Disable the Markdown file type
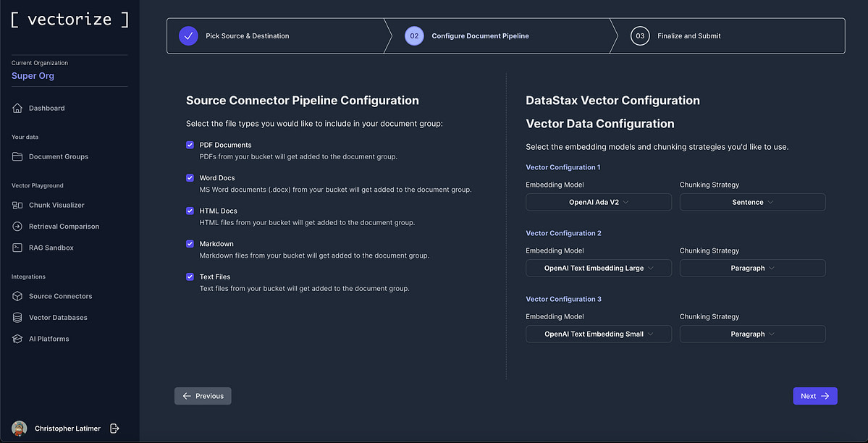The height and width of the screenshot is (443, 868). point(189,243)
